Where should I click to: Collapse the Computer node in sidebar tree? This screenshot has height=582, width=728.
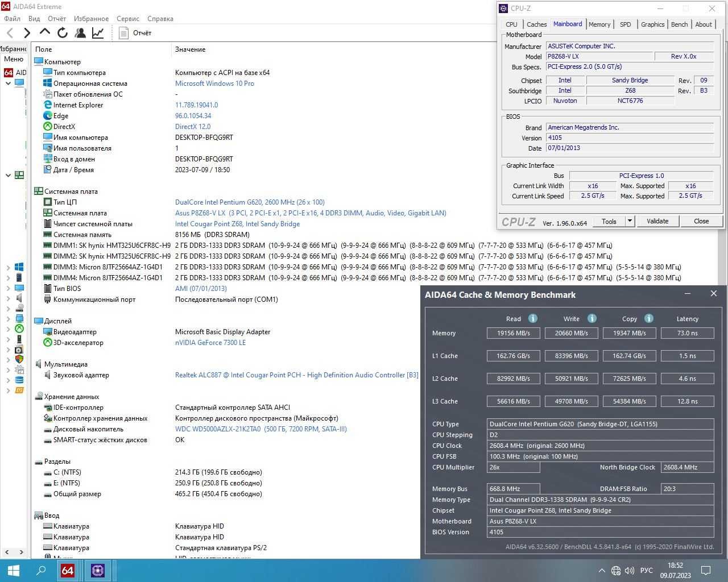coord(8,84)
